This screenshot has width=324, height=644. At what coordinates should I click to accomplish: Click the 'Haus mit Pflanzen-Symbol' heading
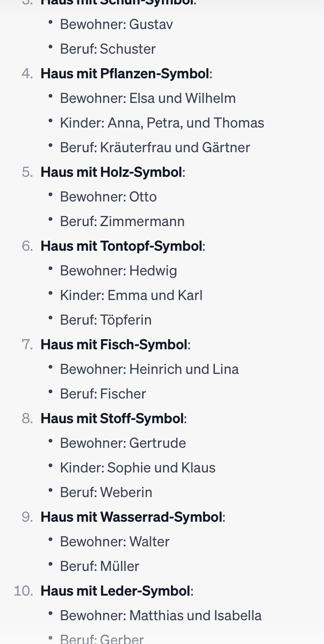click(125, 73)
